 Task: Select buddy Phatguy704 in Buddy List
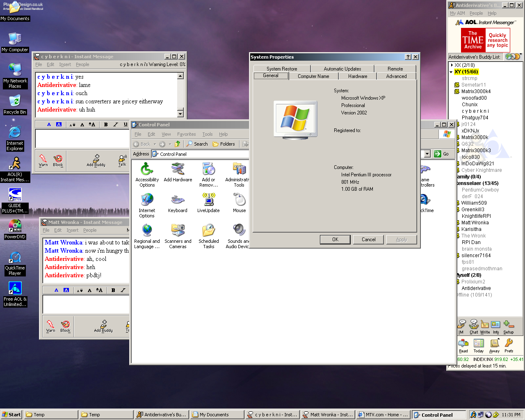[475, 118]
